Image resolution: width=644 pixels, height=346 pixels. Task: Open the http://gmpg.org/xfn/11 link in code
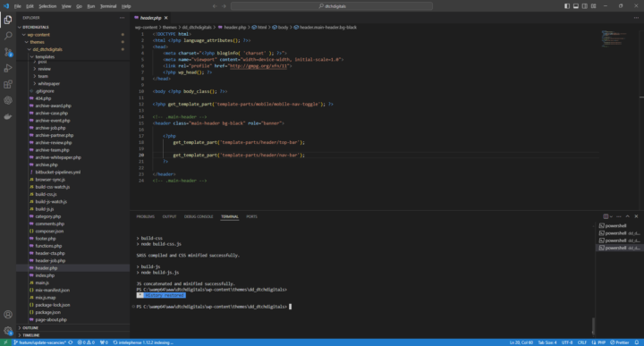pyautogui.click(x=258, y=65)
